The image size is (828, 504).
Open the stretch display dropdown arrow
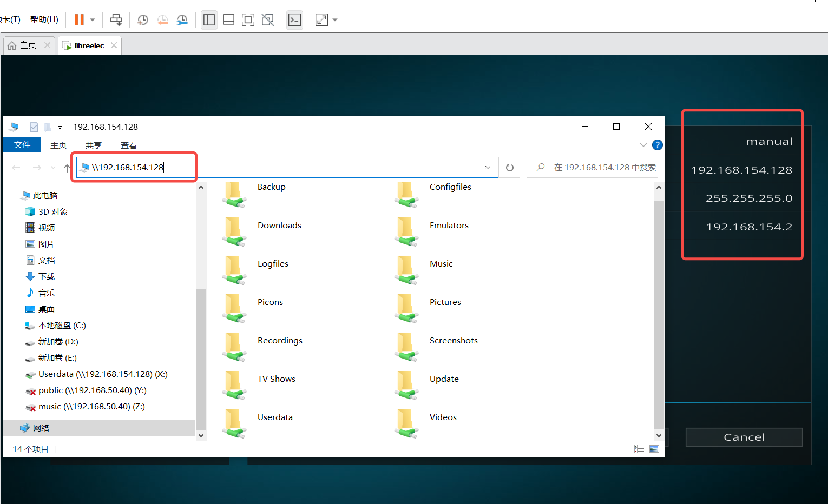[x=335, y=20]
